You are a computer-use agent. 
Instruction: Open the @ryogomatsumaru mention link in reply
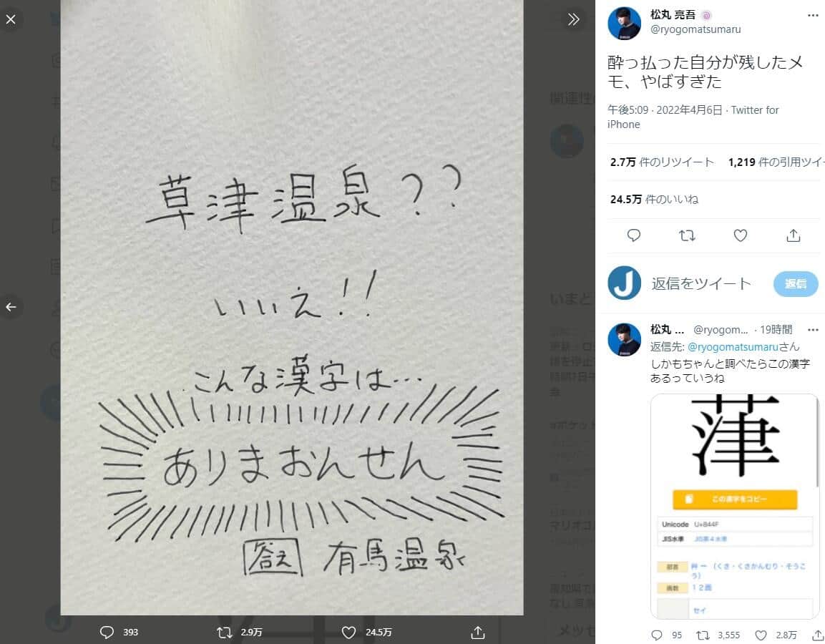point(733,347)
